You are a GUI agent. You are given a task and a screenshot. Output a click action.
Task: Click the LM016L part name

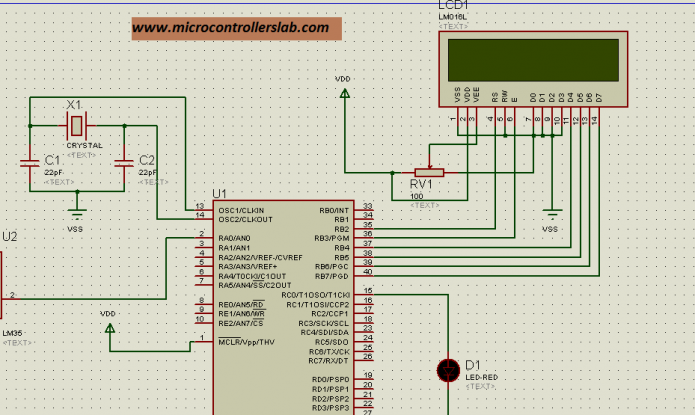click(453, 17)
